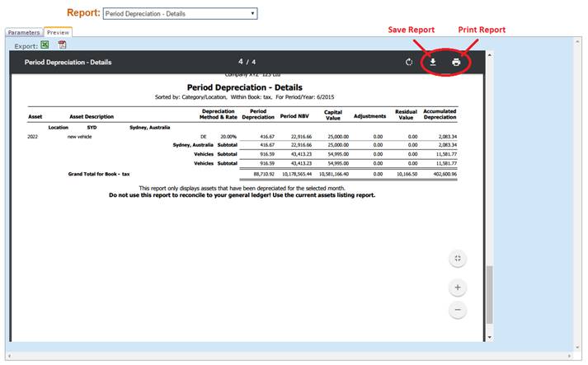This screenshot has width=588, height=365.
Task: Click the 'Period Depreciation - Details' report heading
Action: pos(244,87)
